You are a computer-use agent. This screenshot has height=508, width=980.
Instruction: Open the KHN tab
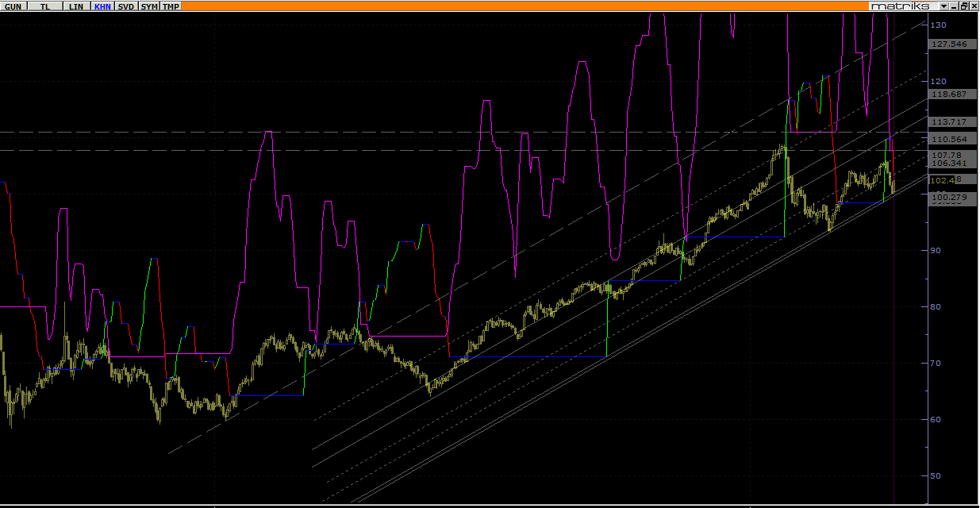point(103,6)
